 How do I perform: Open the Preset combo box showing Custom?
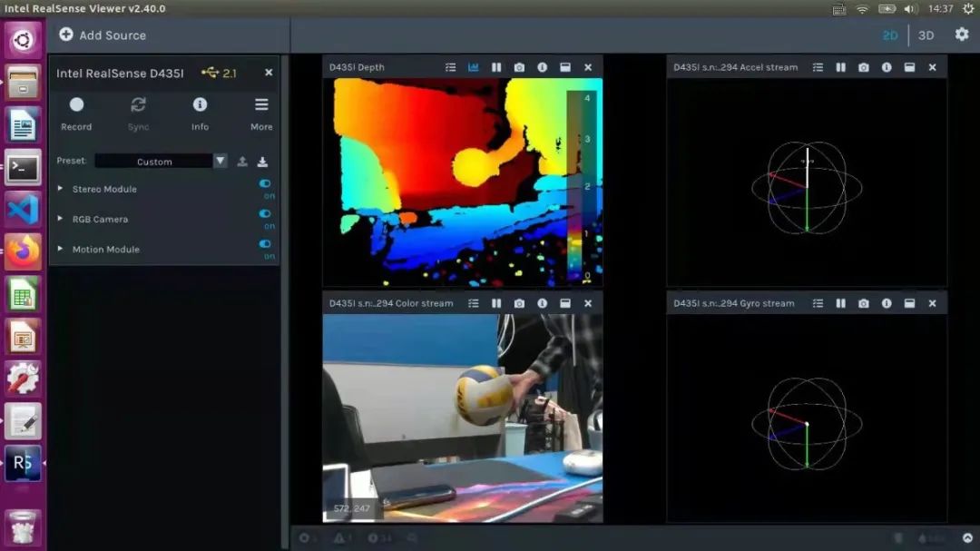pos(153,162)
